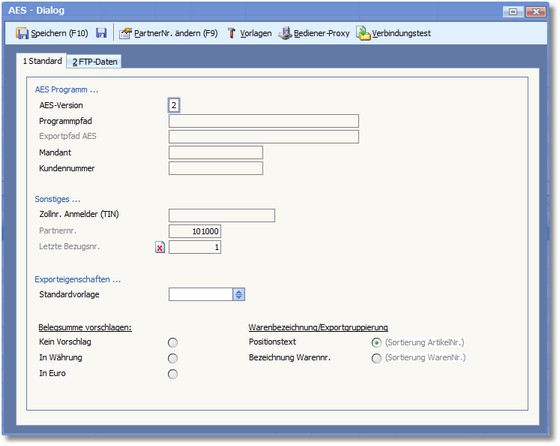Image resolution: width=560 pixels, height=446 pixels.
Task: Click into the Programmpfad input field
Action: (264, 121)
